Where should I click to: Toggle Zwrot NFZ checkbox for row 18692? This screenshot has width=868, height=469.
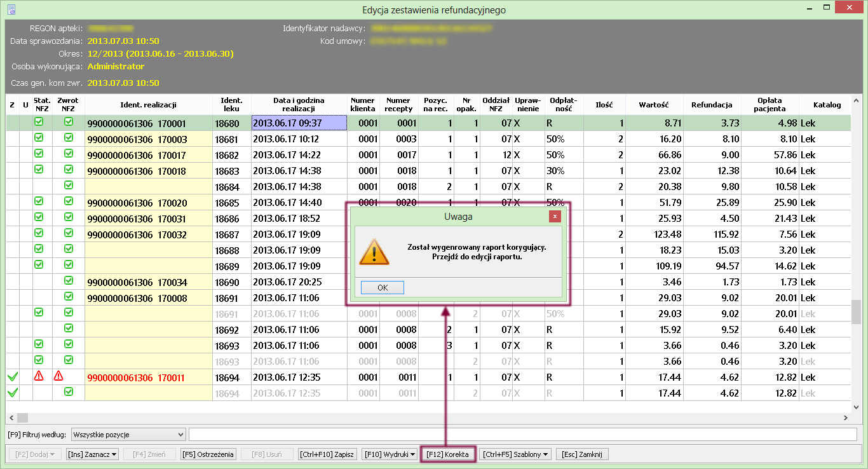[x=69, y=328]
